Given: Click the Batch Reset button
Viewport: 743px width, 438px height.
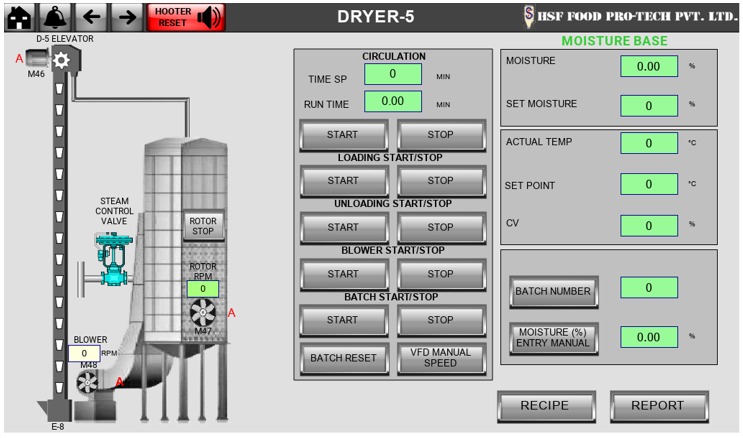Looking at the screenshot, I should (343, 357).
